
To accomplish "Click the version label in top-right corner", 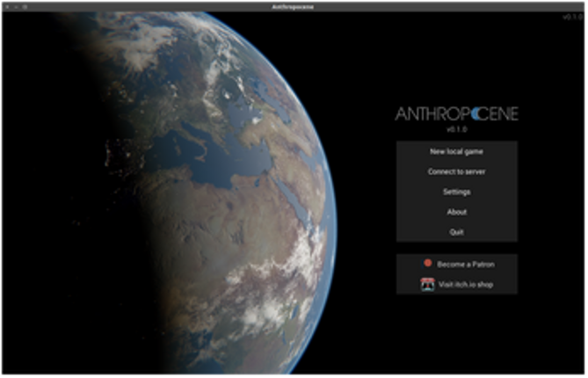I will click(x=573, y=17).
